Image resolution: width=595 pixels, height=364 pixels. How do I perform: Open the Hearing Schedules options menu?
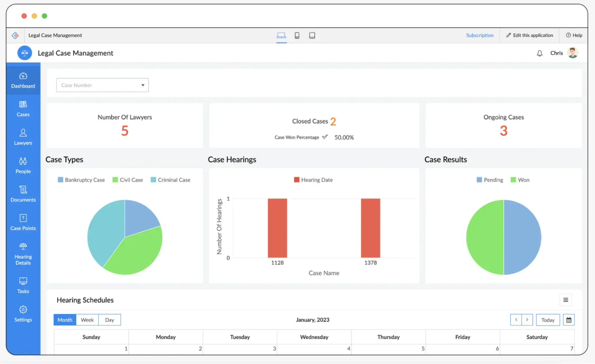coord(566,300)
